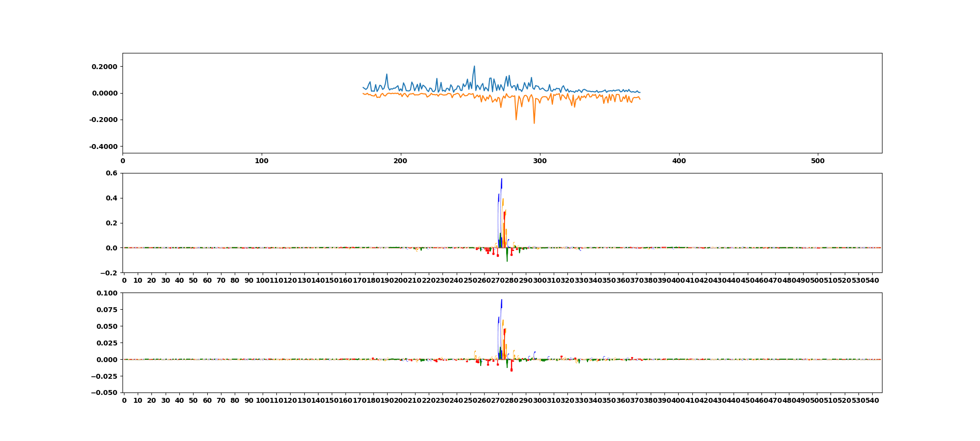Click the 300 x-axis tick on top plot

pyautogui.click(x=539, y=161)
